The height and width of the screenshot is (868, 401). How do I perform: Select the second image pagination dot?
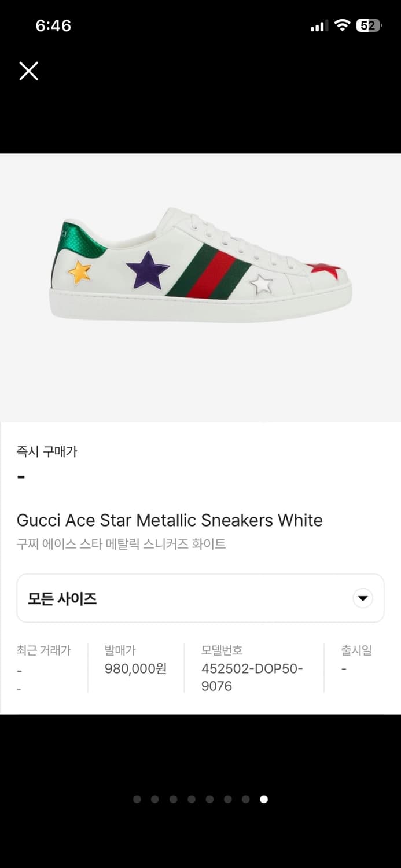click(155, 799)
